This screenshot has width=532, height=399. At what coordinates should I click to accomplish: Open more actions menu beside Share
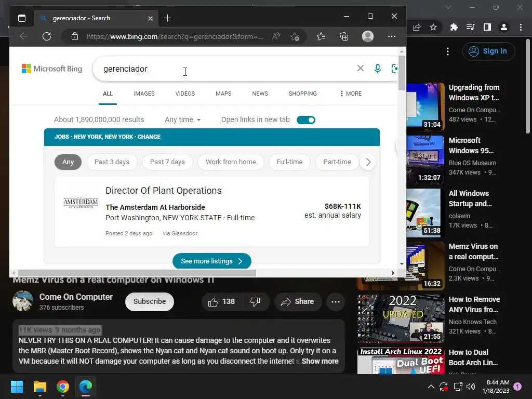point(336,302)
